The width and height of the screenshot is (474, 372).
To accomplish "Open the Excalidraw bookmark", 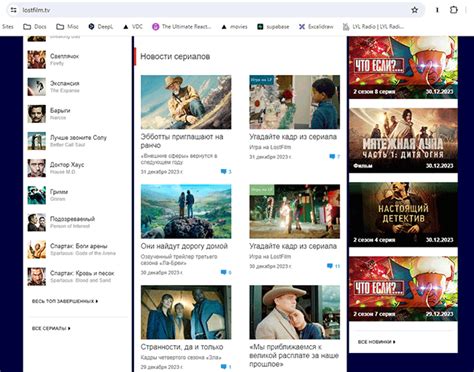I will click(x=316, y=27).
